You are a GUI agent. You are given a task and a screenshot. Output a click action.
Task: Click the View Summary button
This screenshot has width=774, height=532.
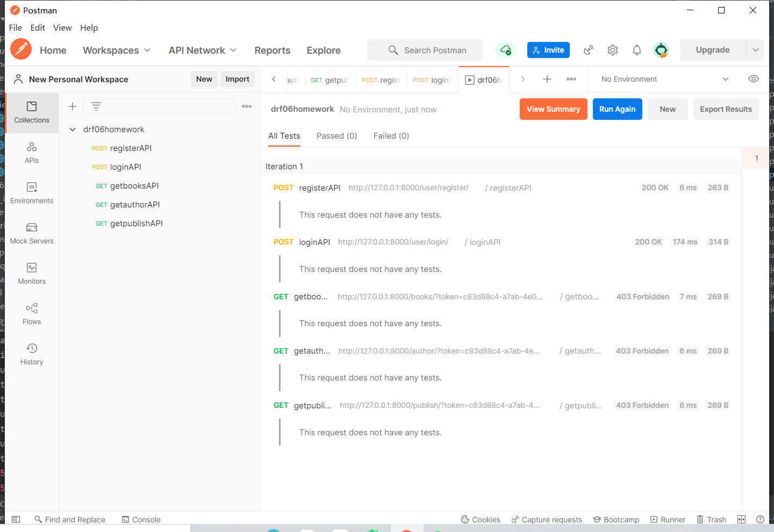554,109
